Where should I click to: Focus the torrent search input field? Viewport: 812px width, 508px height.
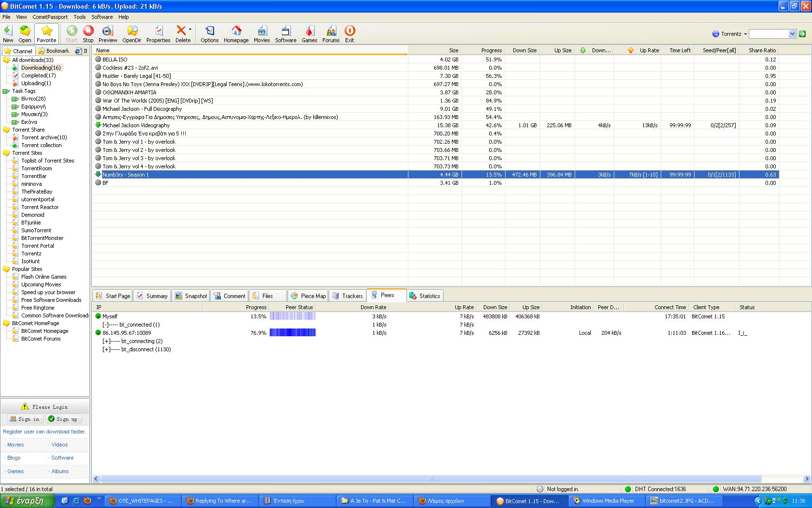coord(769,34)
